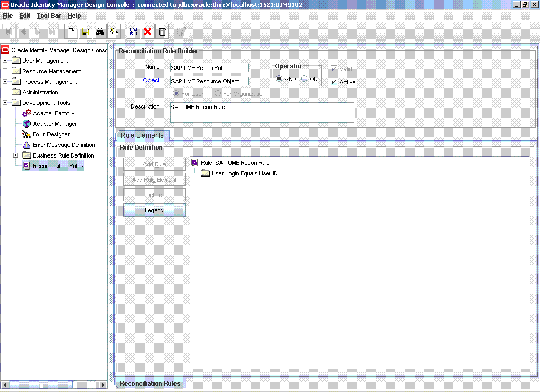540x392 pixels.
Task: Open the File menu
Action: [7, 15]
